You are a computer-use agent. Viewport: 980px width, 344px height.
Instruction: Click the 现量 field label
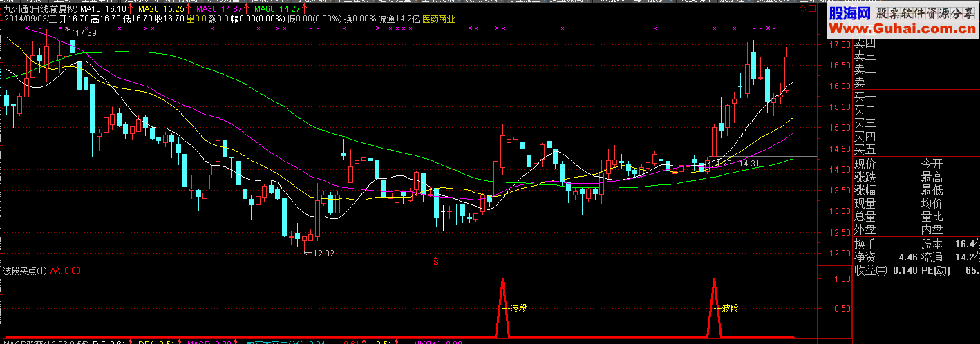(865, 204)
